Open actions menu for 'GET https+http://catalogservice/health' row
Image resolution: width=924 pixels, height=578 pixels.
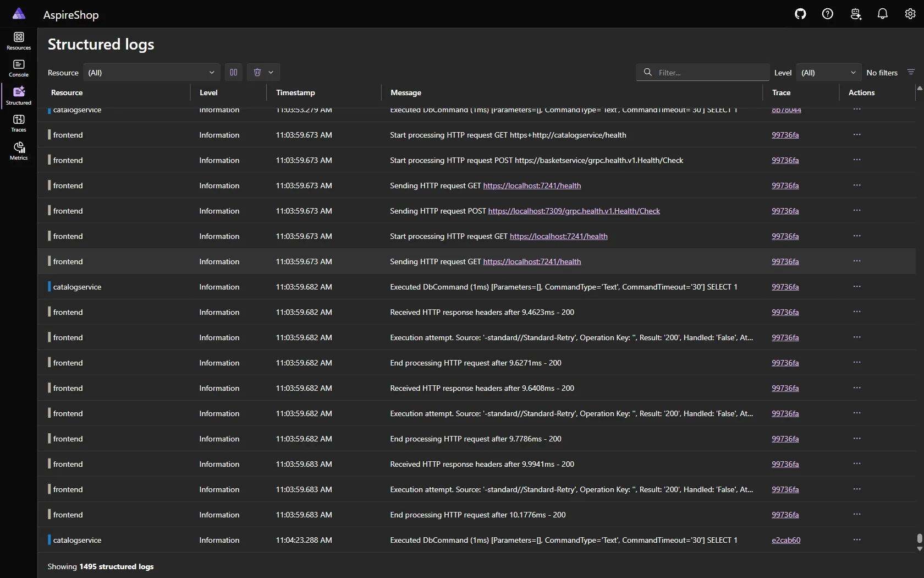coord(857,134)
